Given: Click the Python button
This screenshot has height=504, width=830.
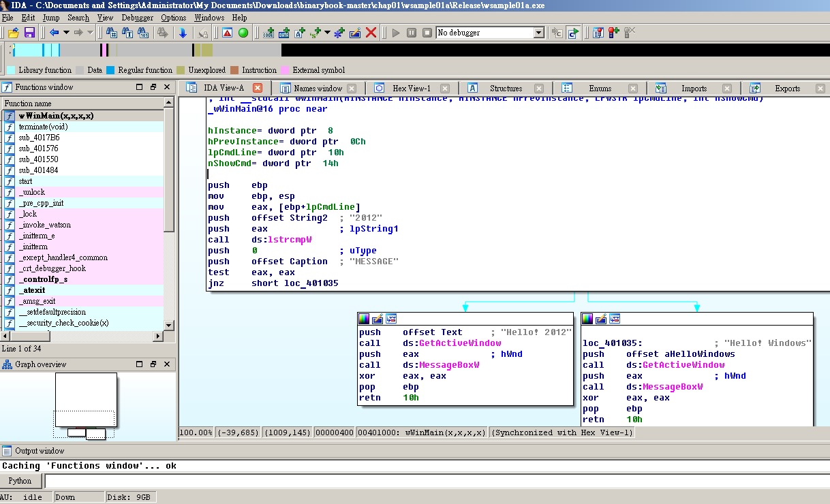Looking at the screenshot, I should coord(20,481).
